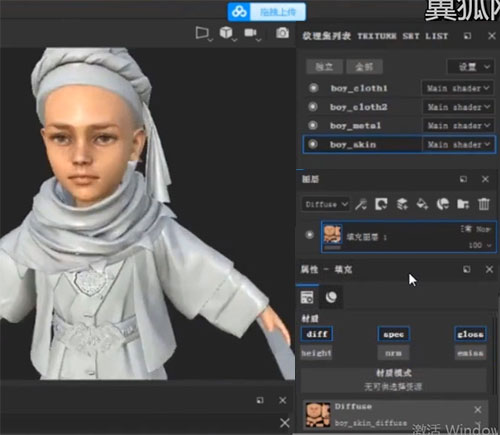This screenshot has height=435, width=500.
Task: Click the blue cloud upload button
Action: pyautogui.click(x=267, y=12)
